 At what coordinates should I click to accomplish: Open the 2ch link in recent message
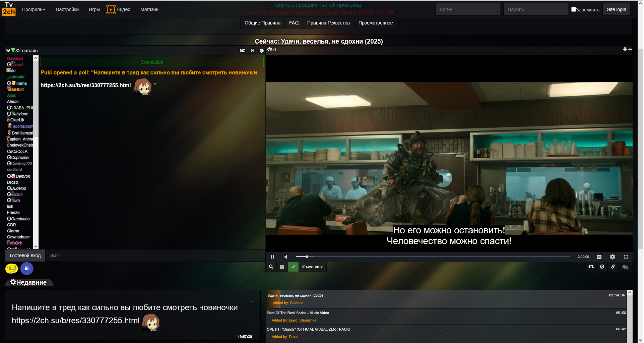(75, 321)
